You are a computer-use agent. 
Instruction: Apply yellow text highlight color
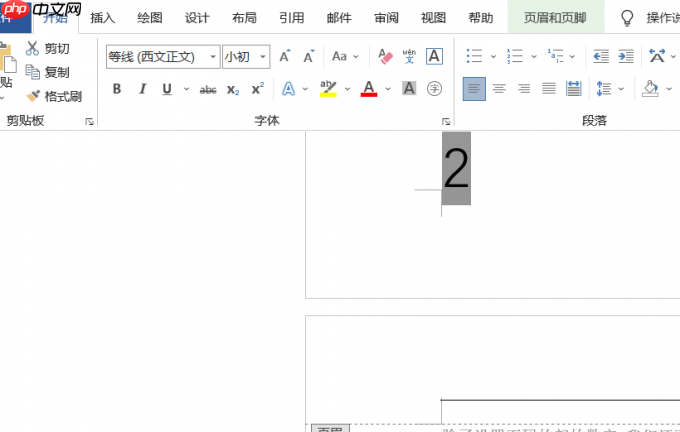pyautogui.click(x=328, y=88)
